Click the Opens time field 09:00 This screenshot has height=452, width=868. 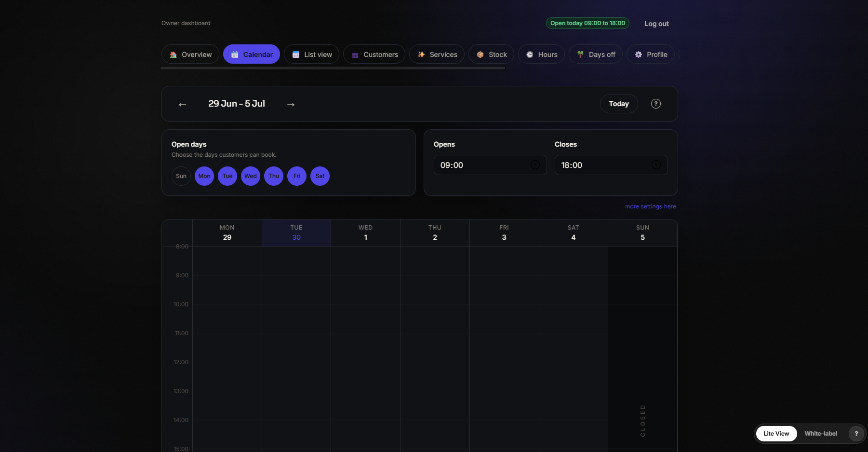point(490,165)
